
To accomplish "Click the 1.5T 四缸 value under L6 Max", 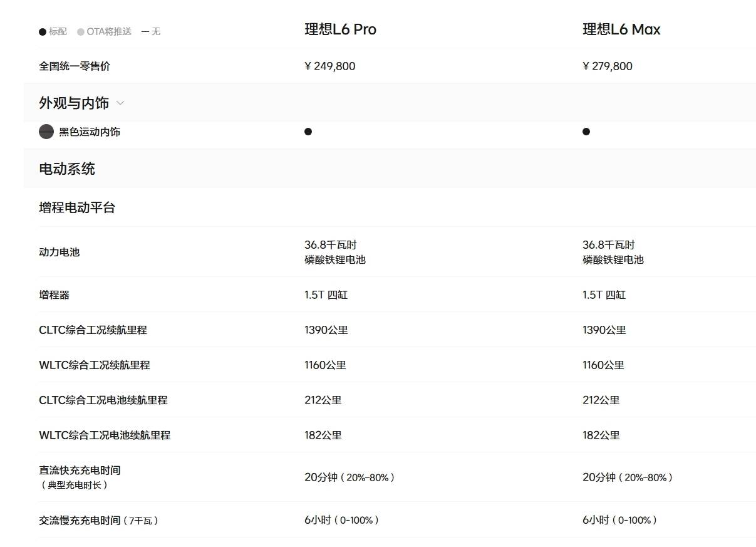I will [604, 295].
